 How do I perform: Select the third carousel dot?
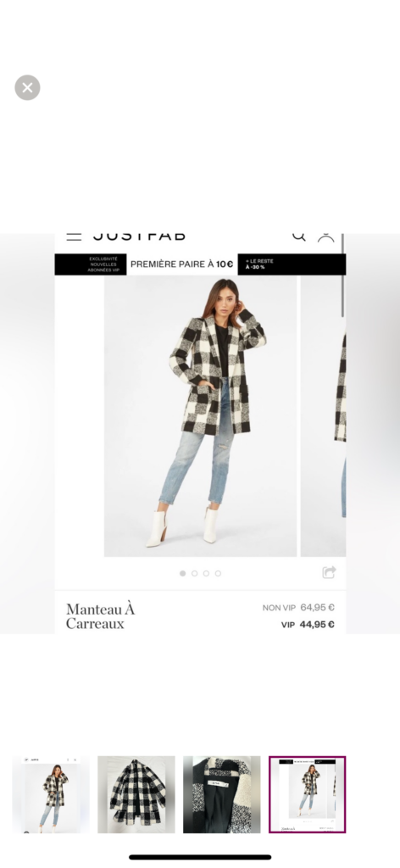(206, 574)
